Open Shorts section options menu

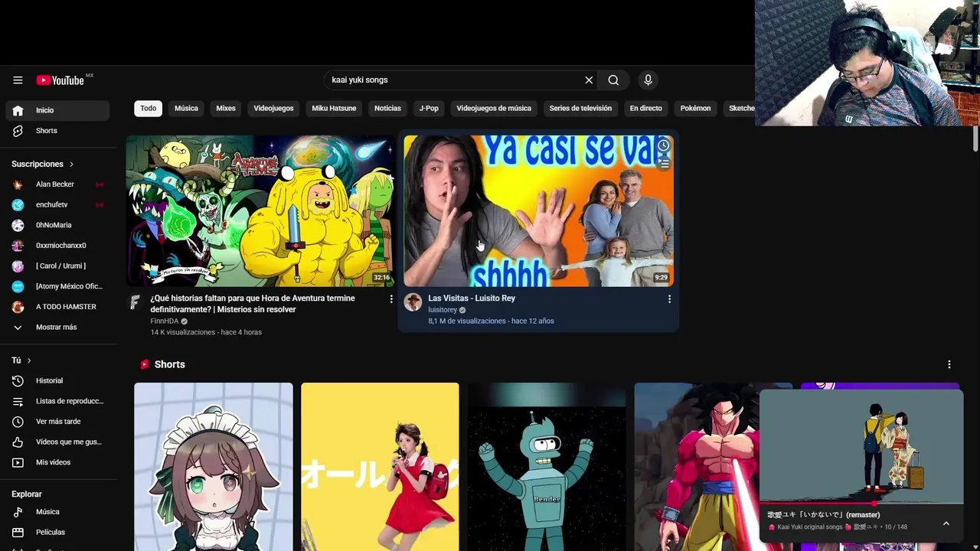tap(949, 365)
